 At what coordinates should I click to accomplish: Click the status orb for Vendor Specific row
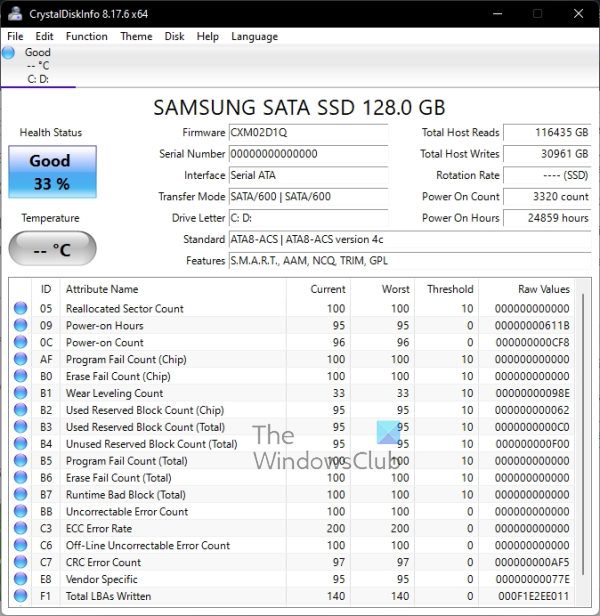(20, 579)
